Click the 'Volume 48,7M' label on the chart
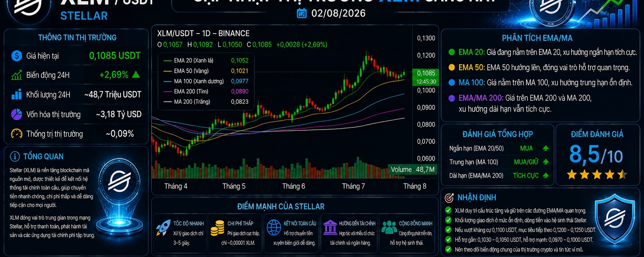This screenshot has height=257, width=644. pyautogui.click(x=412, y=170)
